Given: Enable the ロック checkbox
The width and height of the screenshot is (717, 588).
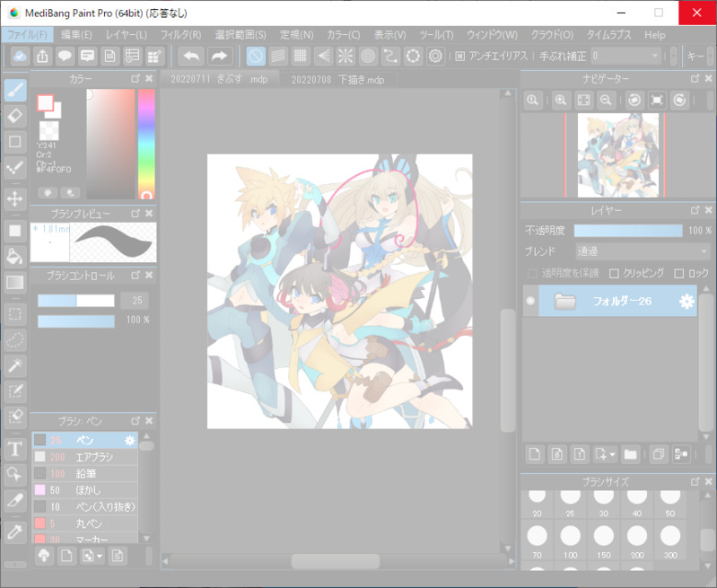Looking at the screenshot, I should 679,274.
